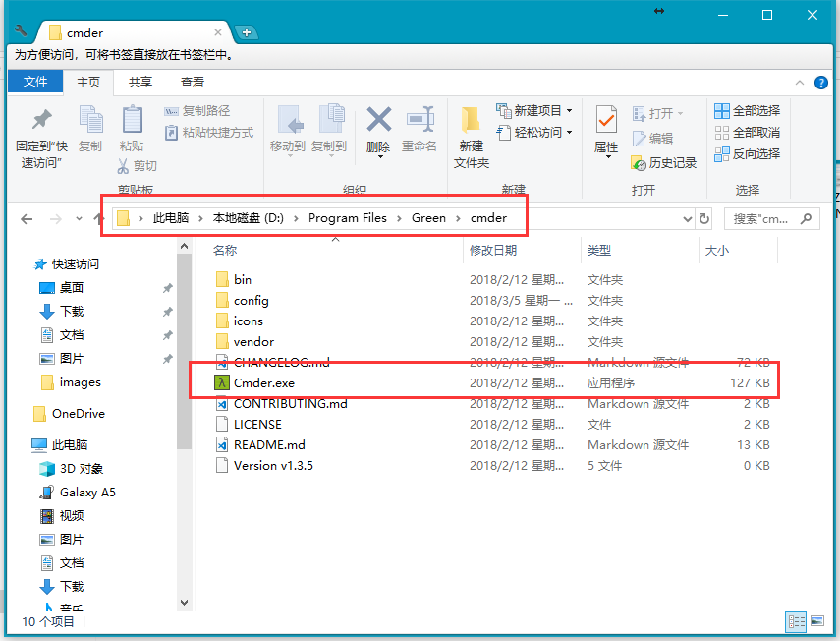Expand the chevron after Green in breadcrumb
The image size is (840, 641).
(x=458, y=218)
